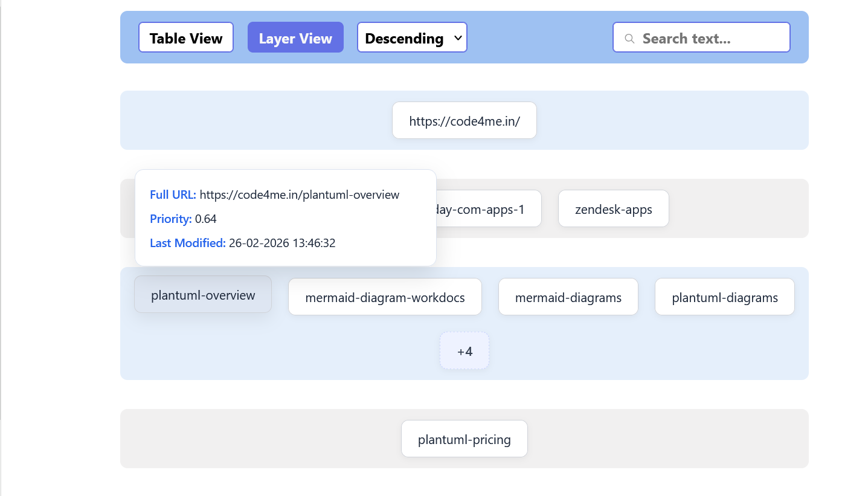Click the mermaid-diagrams page card
Screen dimensions: 868x496
point(568,297)
